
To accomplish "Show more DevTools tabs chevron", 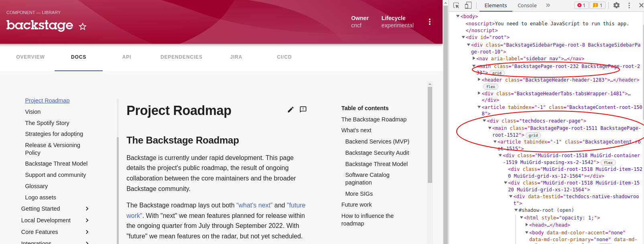I will (x=548, y=5).
